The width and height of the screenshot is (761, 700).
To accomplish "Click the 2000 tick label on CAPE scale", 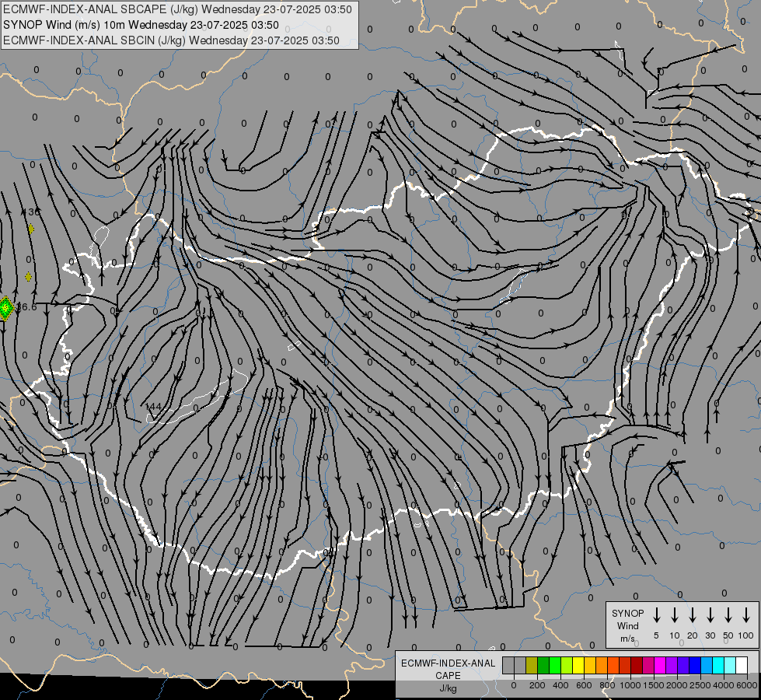I will click(676, 685).
